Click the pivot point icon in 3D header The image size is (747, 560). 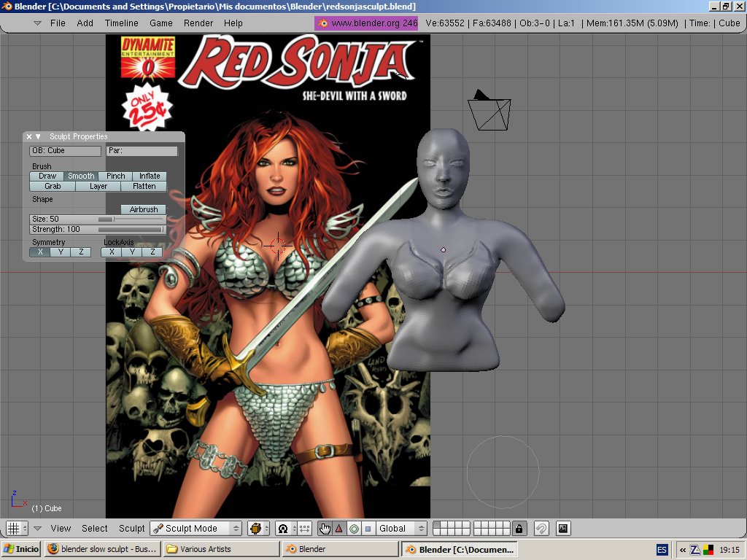(x=283, y=528)
